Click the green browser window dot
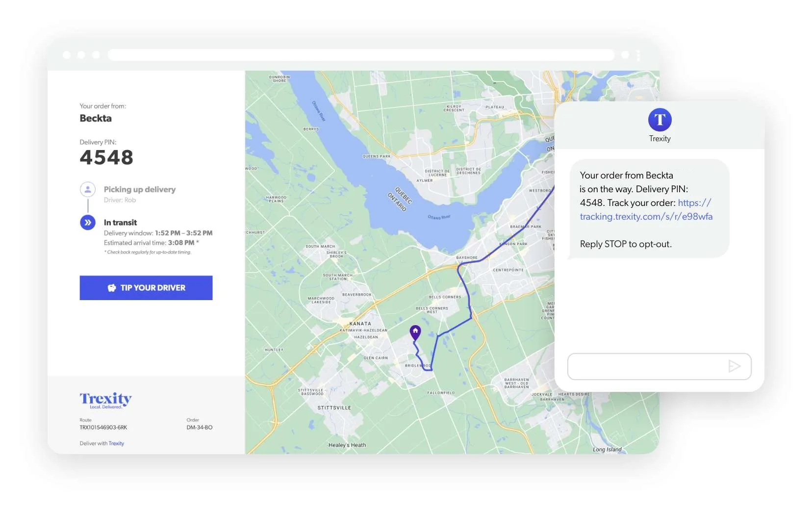812x509 pixels. click(x=96, y=55)
